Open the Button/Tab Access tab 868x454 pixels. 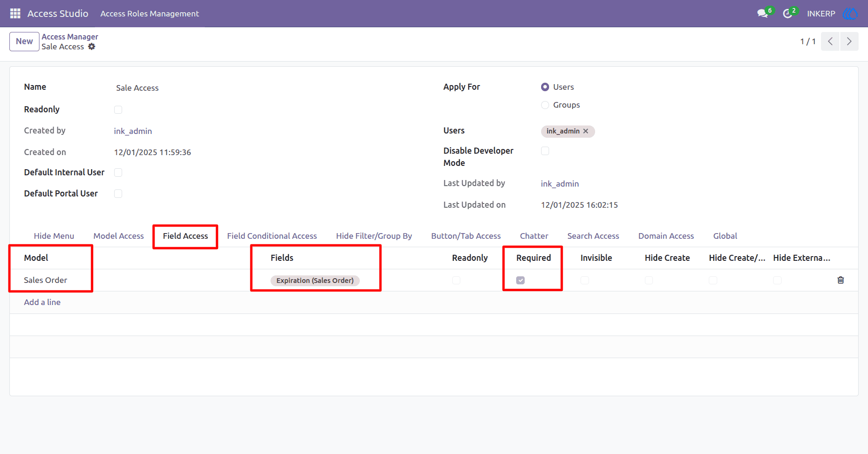466,236
